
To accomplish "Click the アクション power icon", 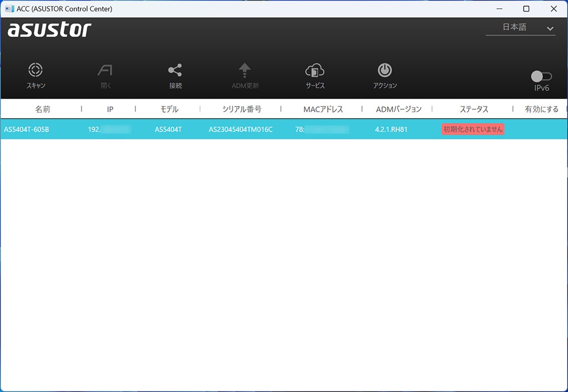I will pos(385,70).
